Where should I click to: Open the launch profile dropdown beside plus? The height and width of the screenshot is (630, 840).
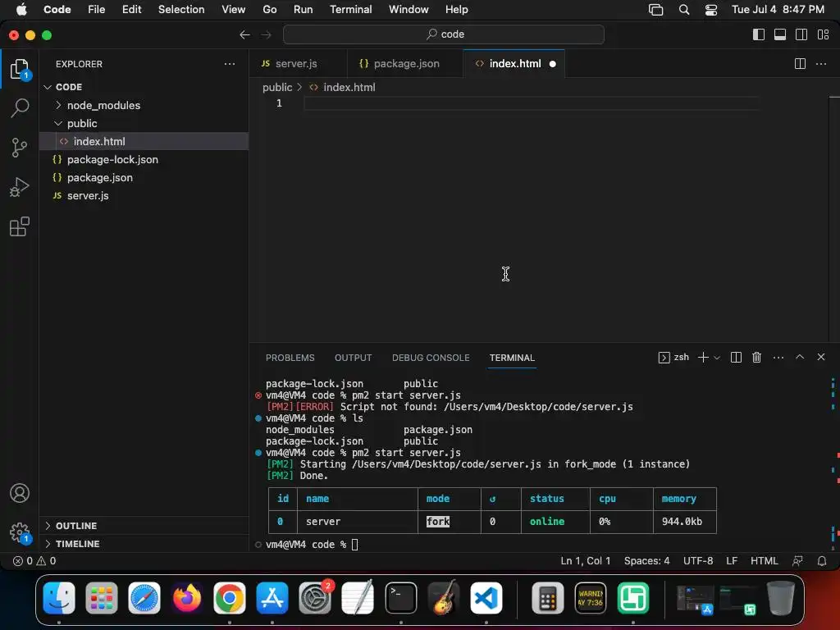(x=717, y=358)
